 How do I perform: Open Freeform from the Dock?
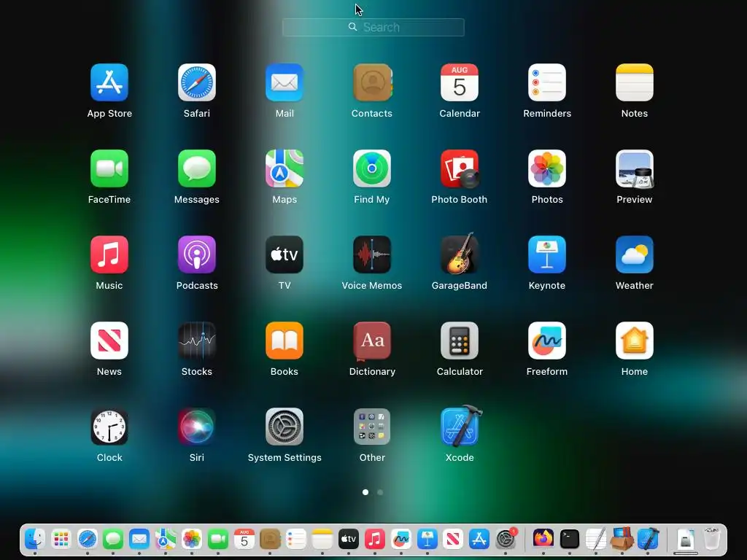coord(401,539)
